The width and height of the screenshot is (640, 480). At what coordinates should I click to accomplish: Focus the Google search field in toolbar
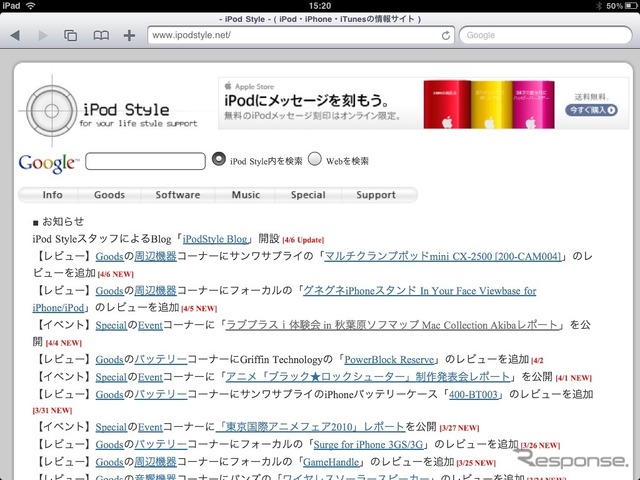click(x=546, y=35)
